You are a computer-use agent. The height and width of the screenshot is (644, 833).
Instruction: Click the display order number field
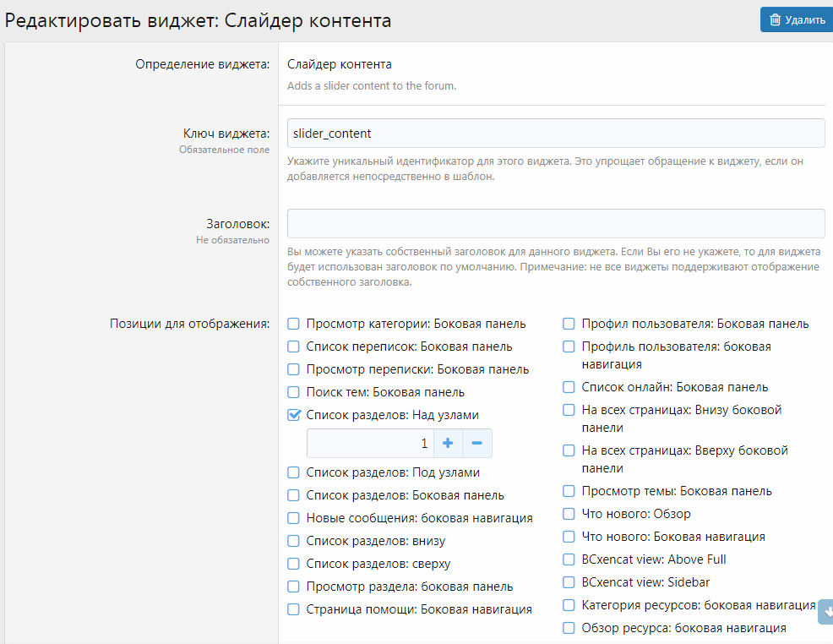370,443
